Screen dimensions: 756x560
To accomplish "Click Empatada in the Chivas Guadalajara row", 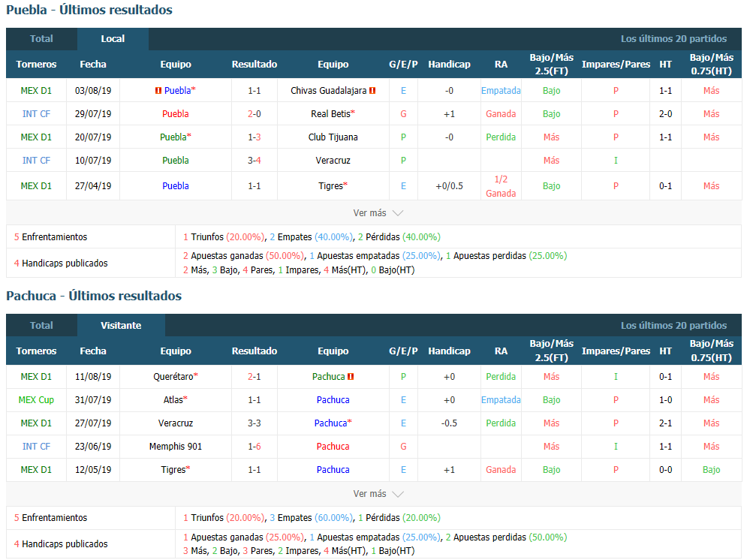I will pos(501,91).
